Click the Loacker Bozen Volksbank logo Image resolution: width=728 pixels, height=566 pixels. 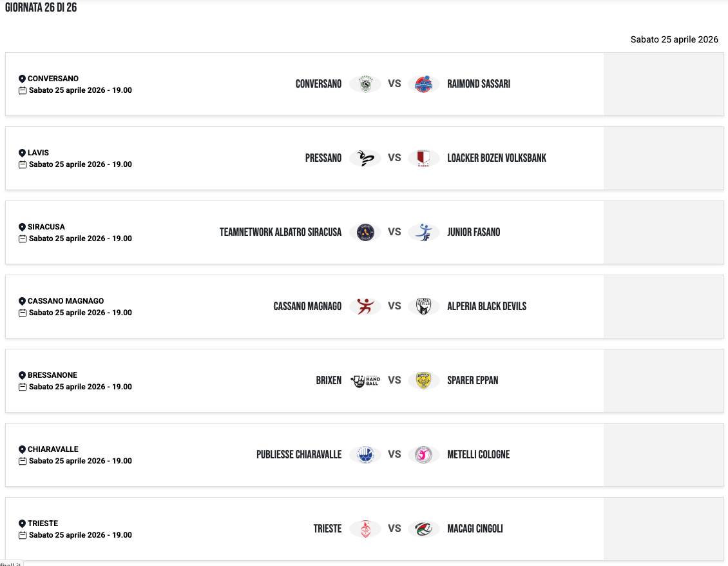pyautogui.click(x=423, y=159)
